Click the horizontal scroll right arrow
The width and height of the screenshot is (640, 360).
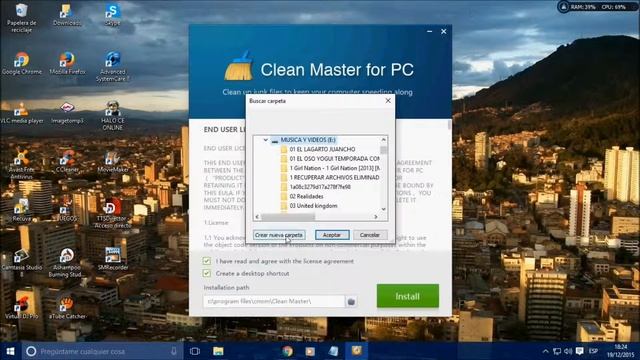[x=376, y=217]
